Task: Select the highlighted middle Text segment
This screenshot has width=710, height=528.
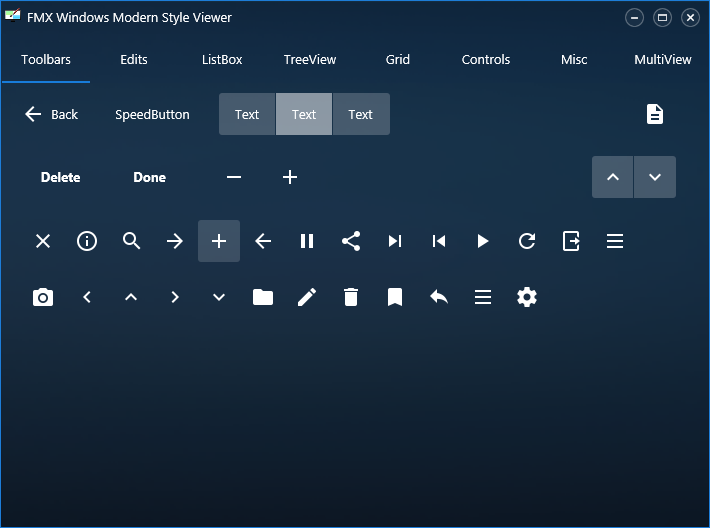Action: [x=304, y=114]
